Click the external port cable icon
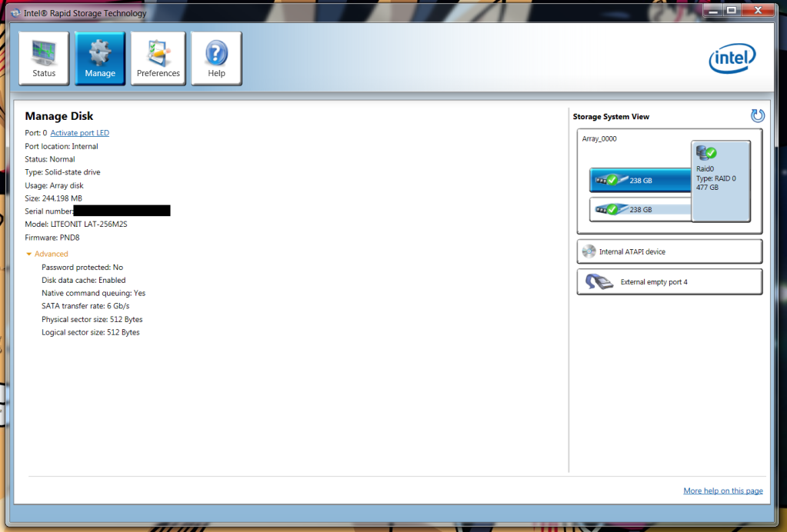The height and width of the screenshot is (532, 787). [x=599, y=282]
